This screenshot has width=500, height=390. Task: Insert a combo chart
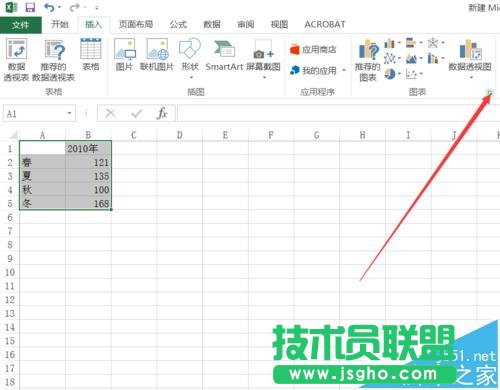433,59
